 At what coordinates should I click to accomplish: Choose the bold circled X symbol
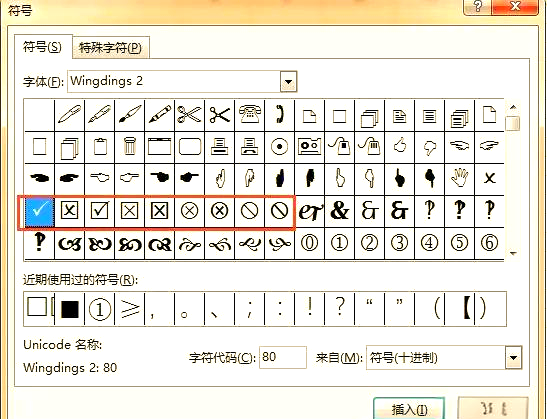[219, 211]
